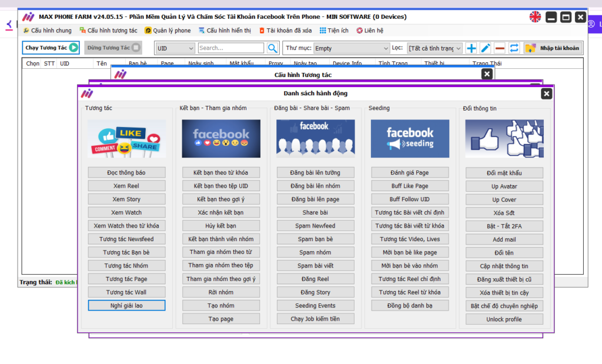Select the Xem Reel action
This screenshot has height=364, width=602.
[x=126, y=186]
